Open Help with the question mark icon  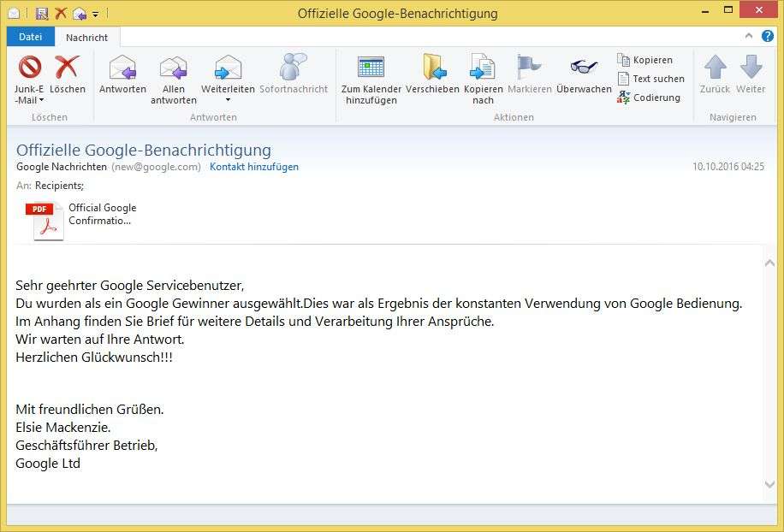(x=768, y=36)
